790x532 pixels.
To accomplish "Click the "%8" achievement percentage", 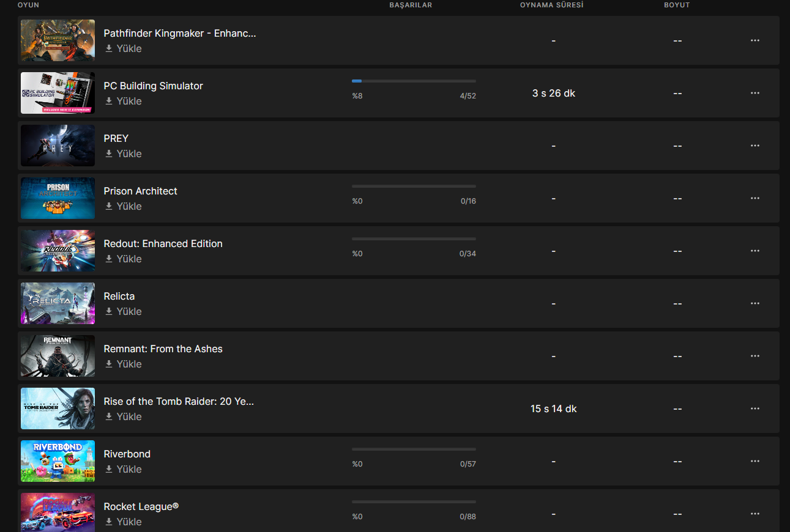I will (x=357, y=96).
